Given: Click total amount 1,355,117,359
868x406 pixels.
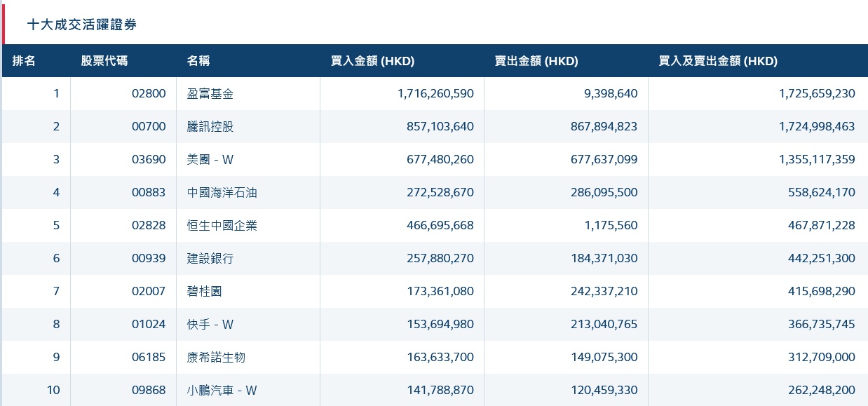Looking at the screenshot, I should [817, 159].
